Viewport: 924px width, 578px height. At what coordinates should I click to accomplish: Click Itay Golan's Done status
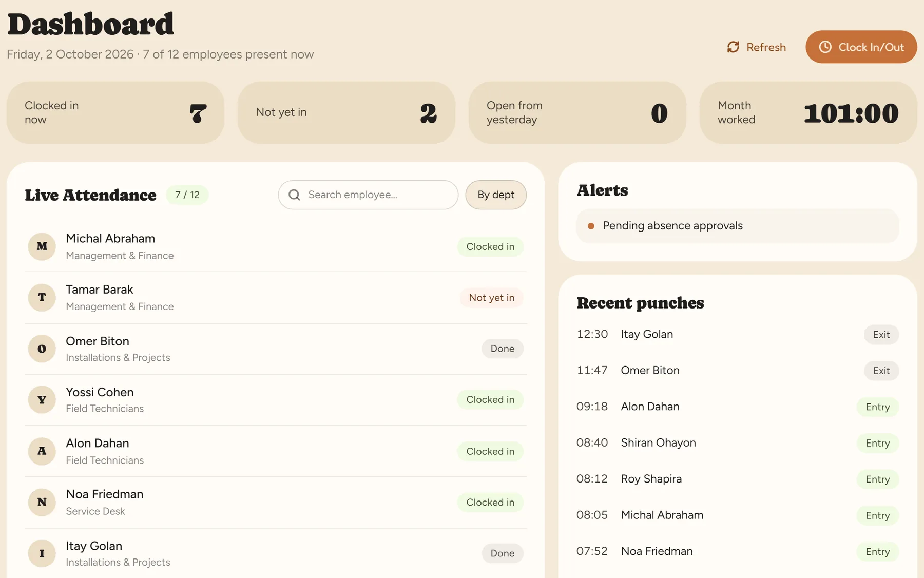503,553
